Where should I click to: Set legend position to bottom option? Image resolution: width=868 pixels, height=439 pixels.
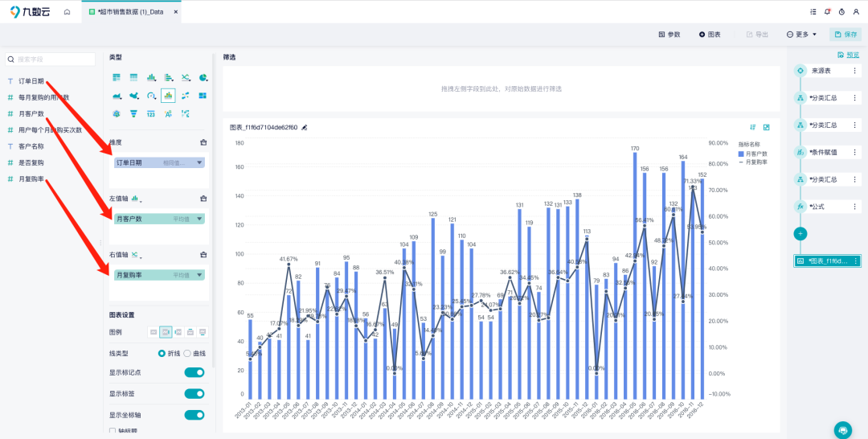203,332
